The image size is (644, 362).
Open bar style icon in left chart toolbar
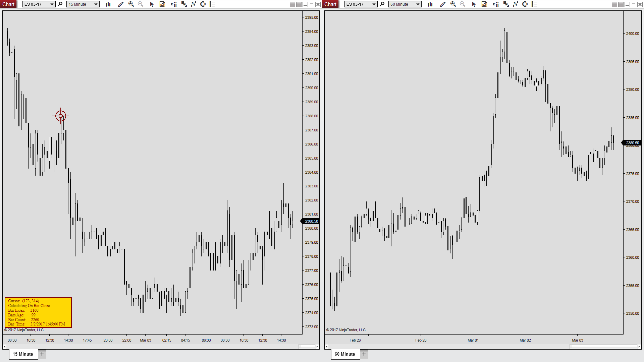108,4
